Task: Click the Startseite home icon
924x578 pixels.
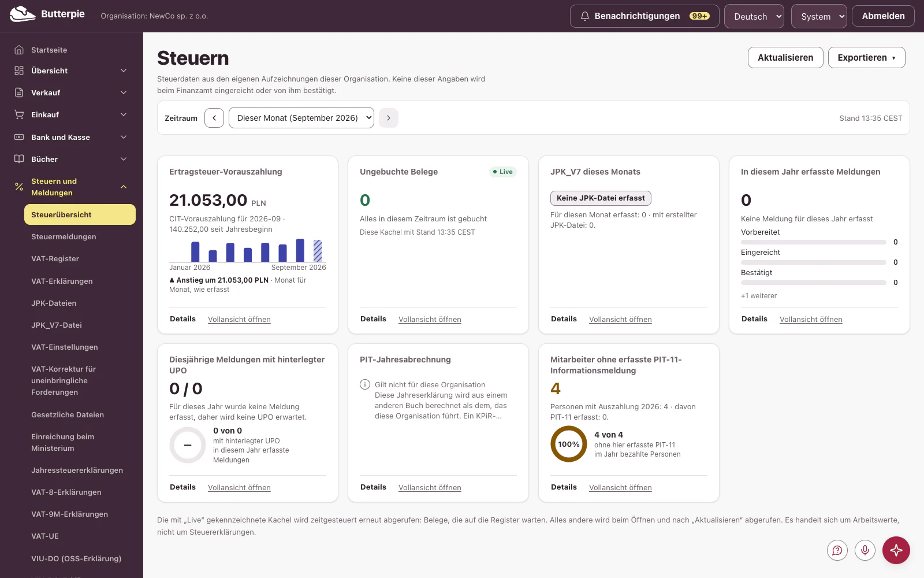Action: click(x=19, y=50)
